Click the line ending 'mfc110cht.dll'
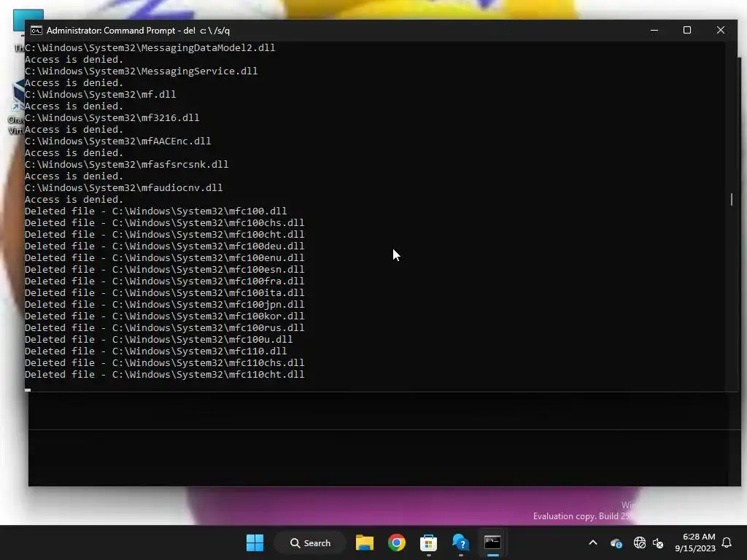 point(164,374)
